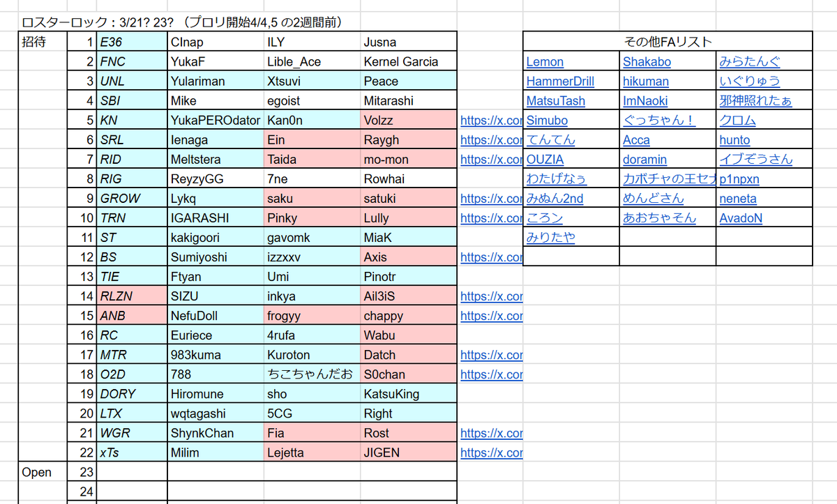Viewport: 837px width, 504px height.
Task: Open the みらたんぐ link
Action: point(750,61)
